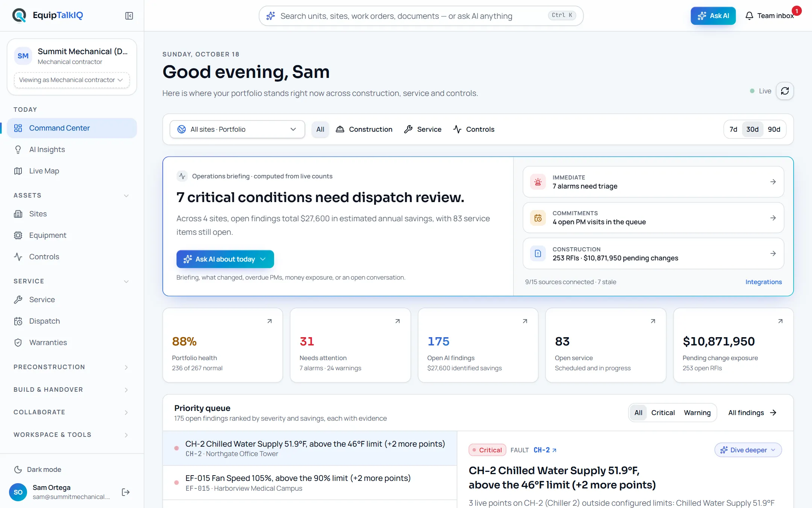Viewport: 812px width, 508px height.
Task: Click the sign-out icon beside Sam Ortega
Action: click(126, 492)
